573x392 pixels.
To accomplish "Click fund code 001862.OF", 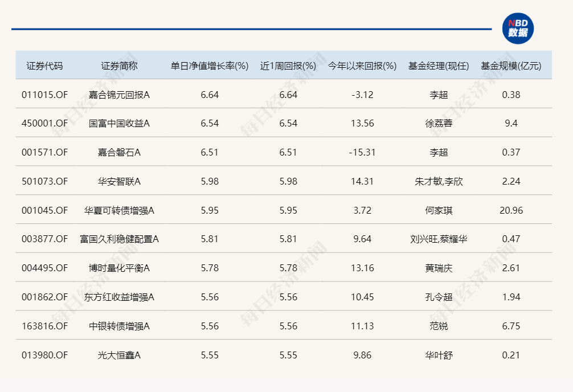I will coord(44,297).
